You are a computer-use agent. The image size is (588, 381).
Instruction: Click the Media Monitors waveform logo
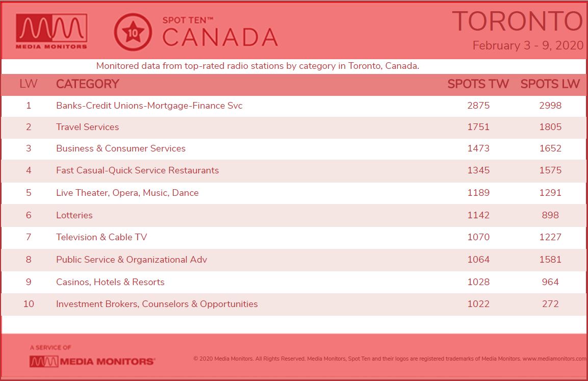tap(52, 32)
